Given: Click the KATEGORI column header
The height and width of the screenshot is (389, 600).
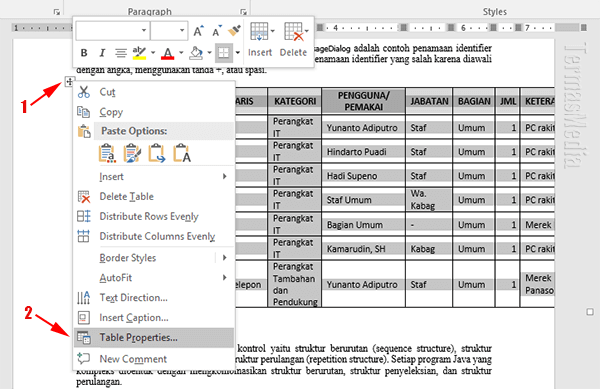Looking at the screenshot, I should [x=295, y=101].
